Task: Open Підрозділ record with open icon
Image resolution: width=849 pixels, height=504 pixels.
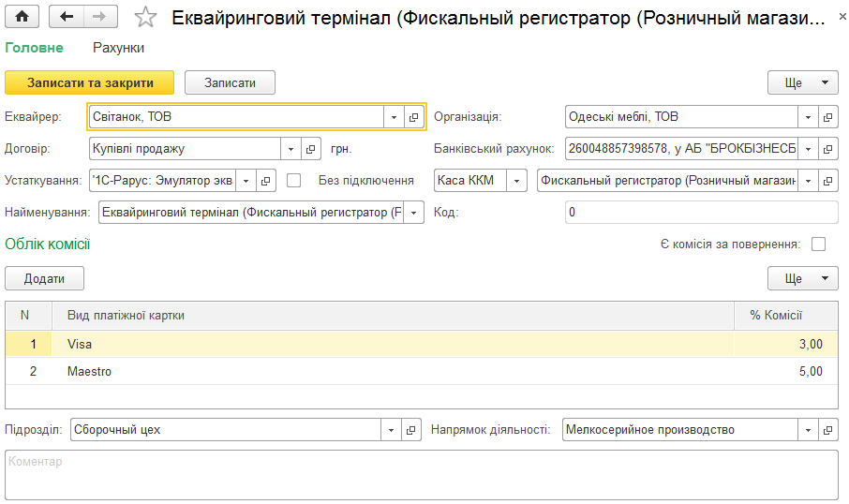Action: [411, 430]
